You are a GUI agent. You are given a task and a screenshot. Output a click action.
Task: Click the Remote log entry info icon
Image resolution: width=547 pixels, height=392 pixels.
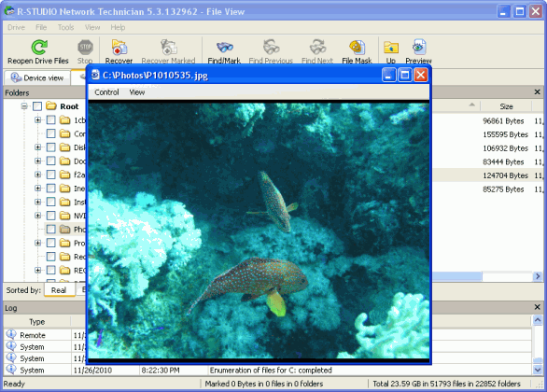[x=11, y=334]
